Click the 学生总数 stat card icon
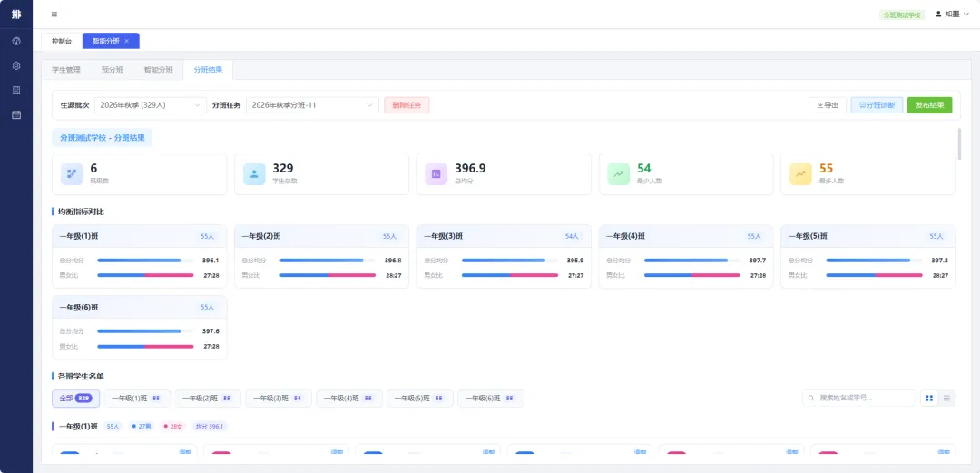This screenshot has height=473, width=980. [254, 173]
